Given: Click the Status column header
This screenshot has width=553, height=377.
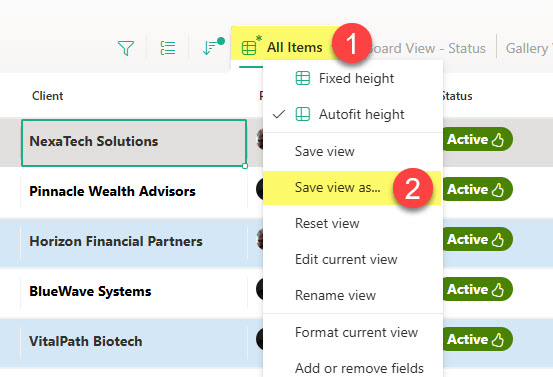Looking at the screenshot, I should point(457,96).
